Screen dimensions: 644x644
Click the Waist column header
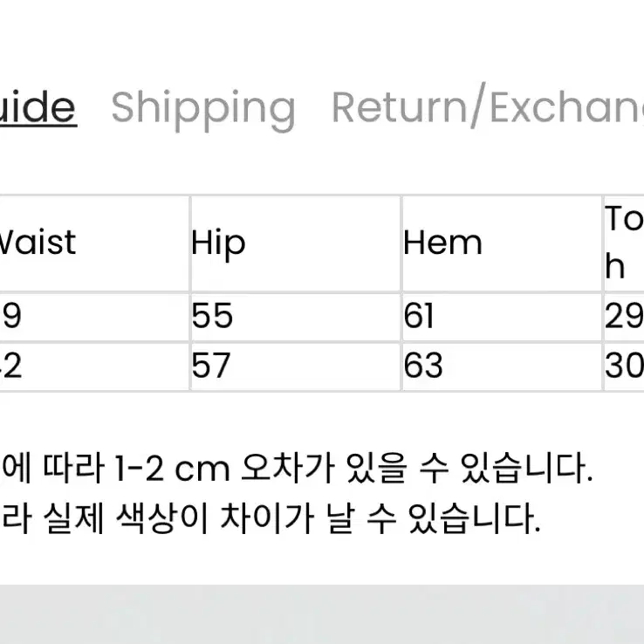pos(93,243)
